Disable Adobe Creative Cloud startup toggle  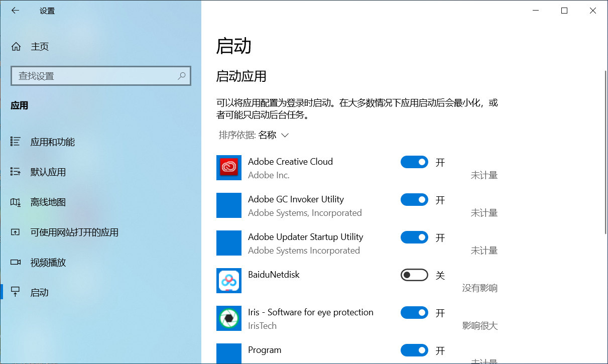click(414, 162)
